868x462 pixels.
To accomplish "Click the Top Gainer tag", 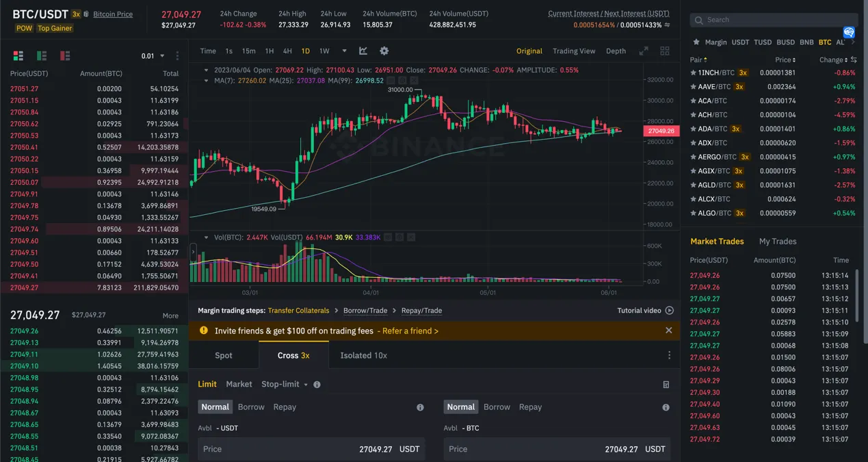I will 55,28.
